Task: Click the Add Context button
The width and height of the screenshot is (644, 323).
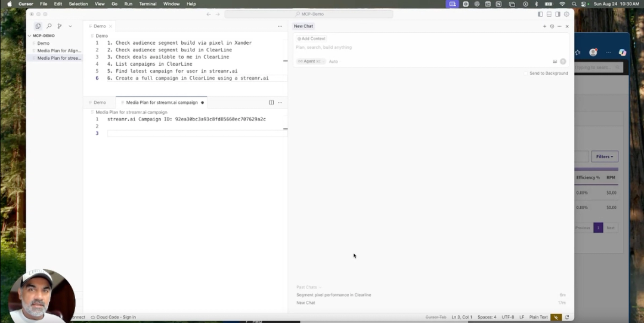Action: tap(311, 39)
